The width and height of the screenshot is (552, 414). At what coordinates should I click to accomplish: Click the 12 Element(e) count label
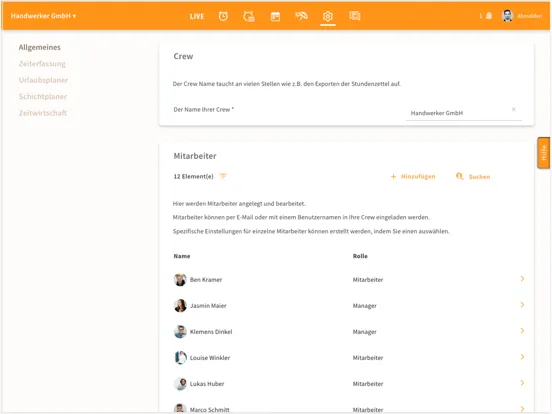point(193,176)
